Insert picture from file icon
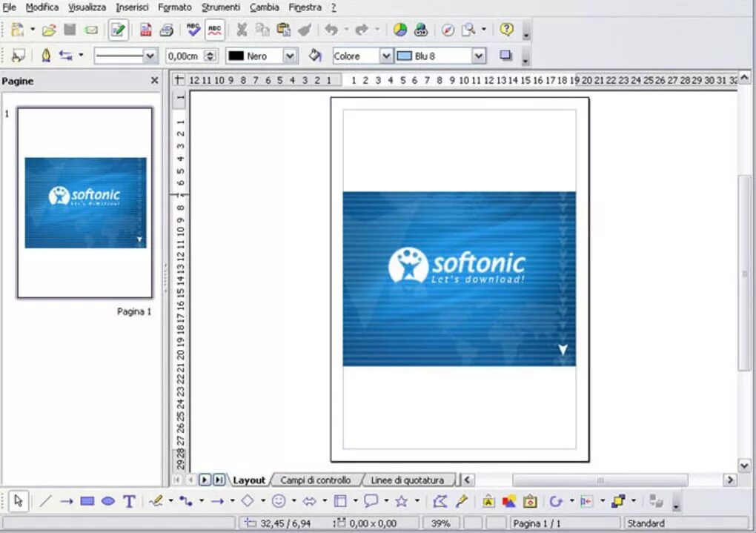 pyautogui.click(x=509, y=502)
